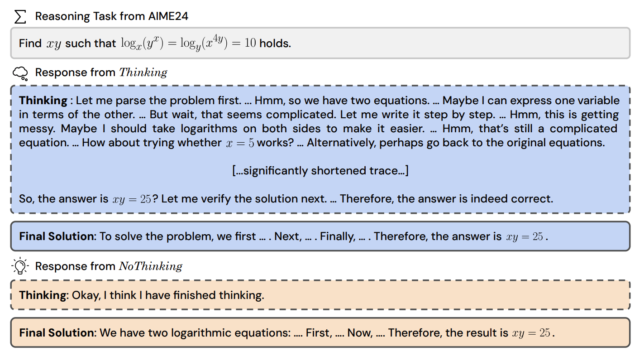Click 'Final Solution' label in blue box
Screen dimensions: 644x361
(x=56, y=236)
